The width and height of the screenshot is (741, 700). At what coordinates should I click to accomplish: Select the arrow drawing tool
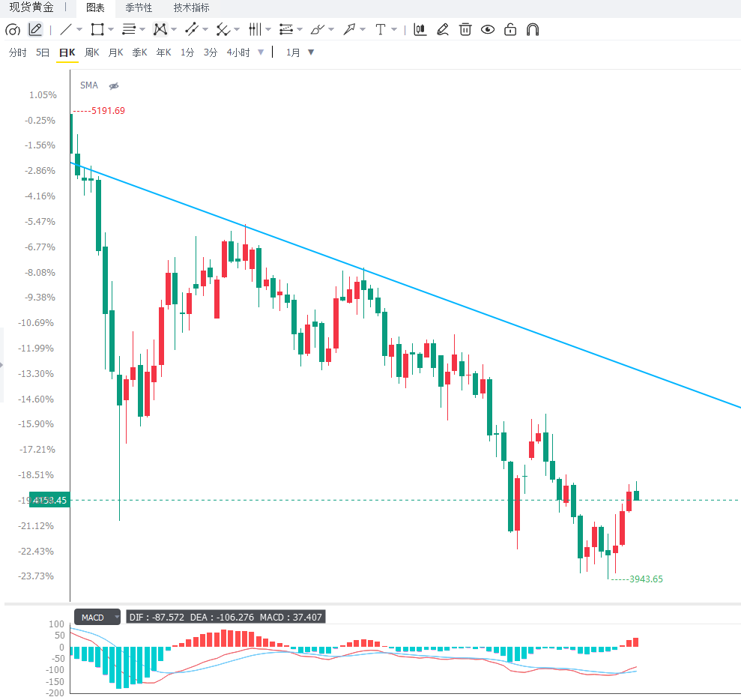click(x=349, y=29)
